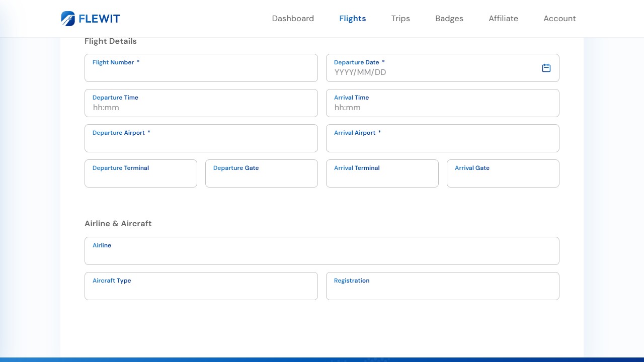This screenshot has height=362, width=644.
Task: Open the Affiliate page
Action: coord(503,19)
